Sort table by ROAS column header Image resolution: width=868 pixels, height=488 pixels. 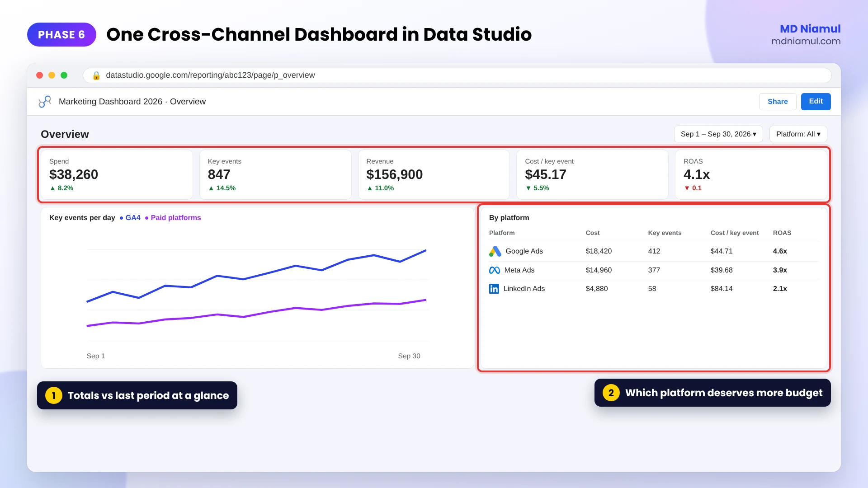[x=782, y=233]
